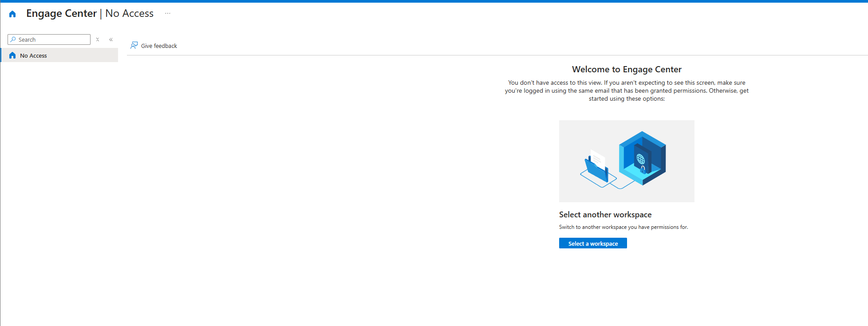
Task: Click the Switch to another workspace description
Action: pyautogui.click(x=623, y=227)
